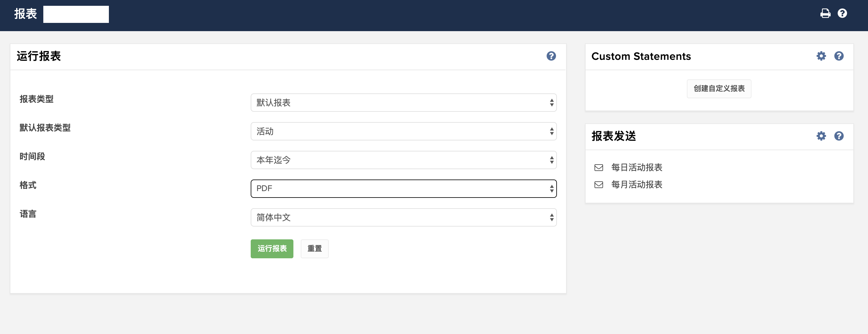Click the Custom Statements heading
Viewport: 868px width, 334px height.
point(641,56)
